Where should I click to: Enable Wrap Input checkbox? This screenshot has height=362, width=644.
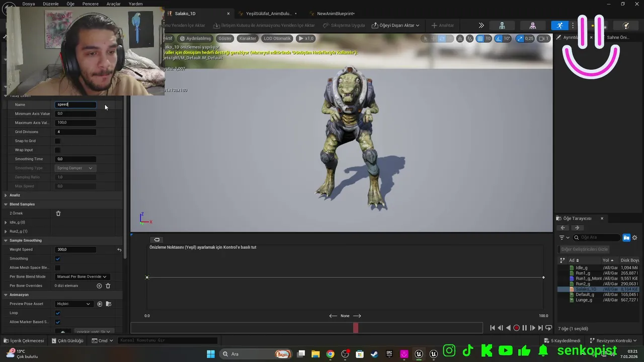(57, 150)
